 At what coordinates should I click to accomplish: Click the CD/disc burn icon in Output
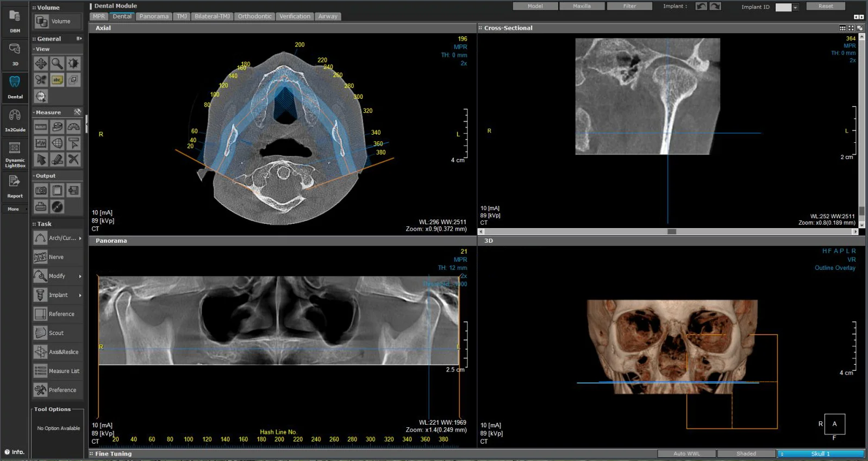tap(57, 206)
